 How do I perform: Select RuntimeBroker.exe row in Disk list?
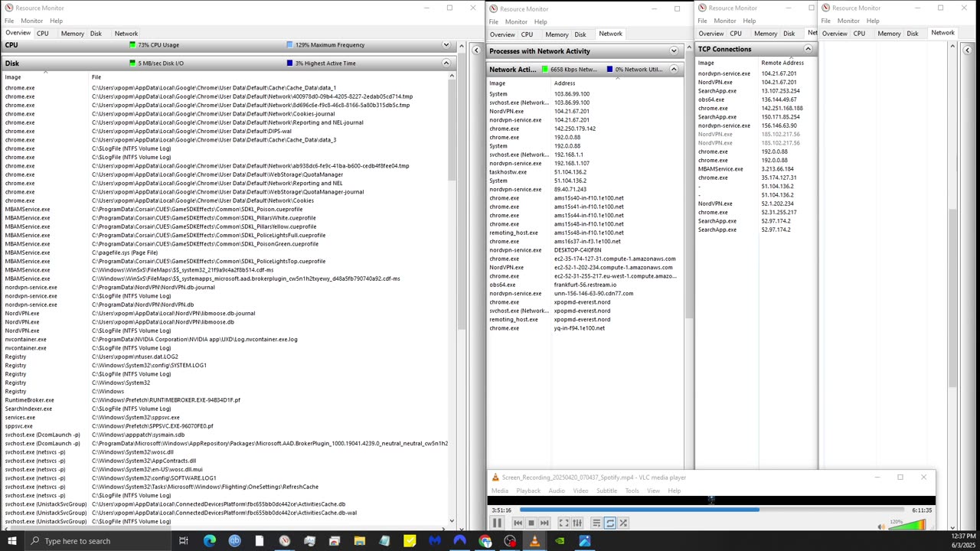[x=225, y=400]
